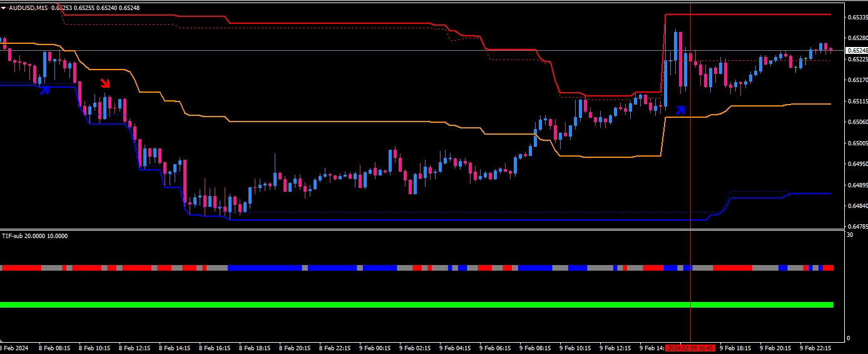Click the 8 Feb 16:15 time axis label
The image size is (868, 354).
pos(215,348)
